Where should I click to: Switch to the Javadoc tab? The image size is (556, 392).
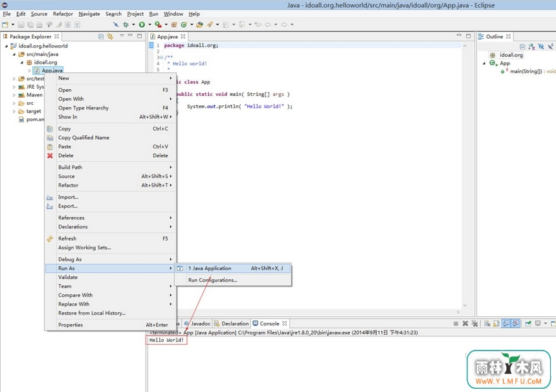point(197,323)
